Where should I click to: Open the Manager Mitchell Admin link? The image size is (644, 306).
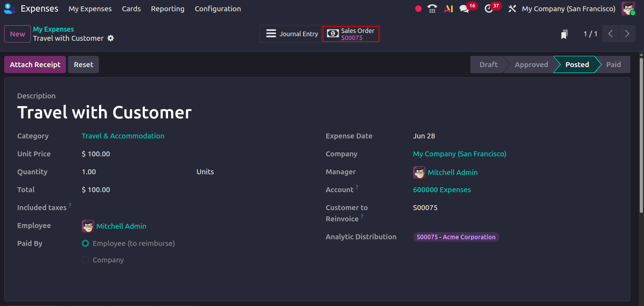(453, 172)
